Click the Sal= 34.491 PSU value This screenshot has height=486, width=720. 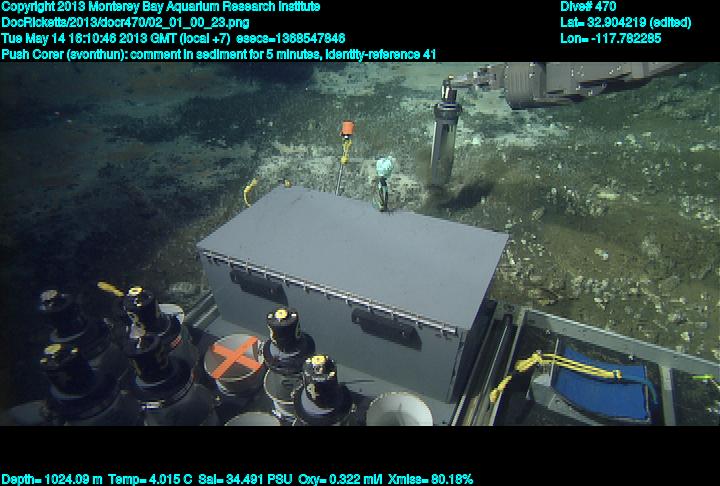[245, 479]
